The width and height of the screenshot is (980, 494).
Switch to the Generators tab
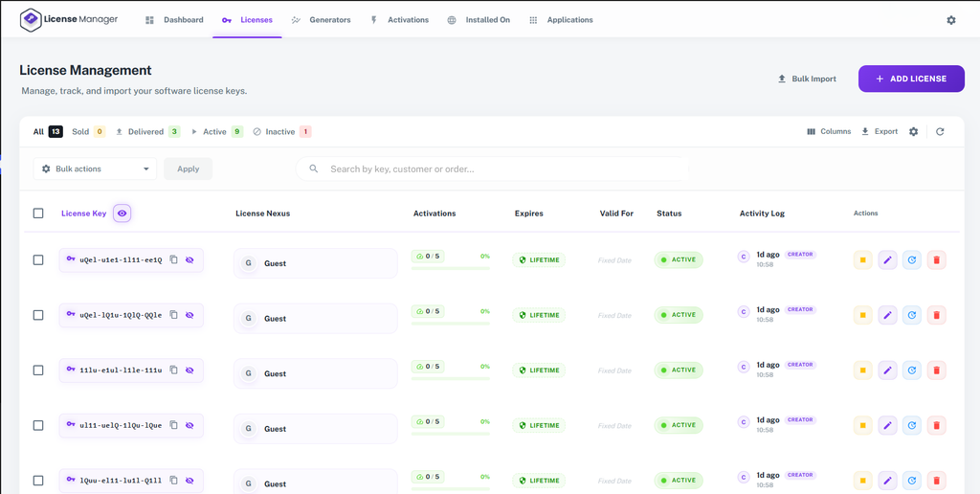[x=322, y=20]
